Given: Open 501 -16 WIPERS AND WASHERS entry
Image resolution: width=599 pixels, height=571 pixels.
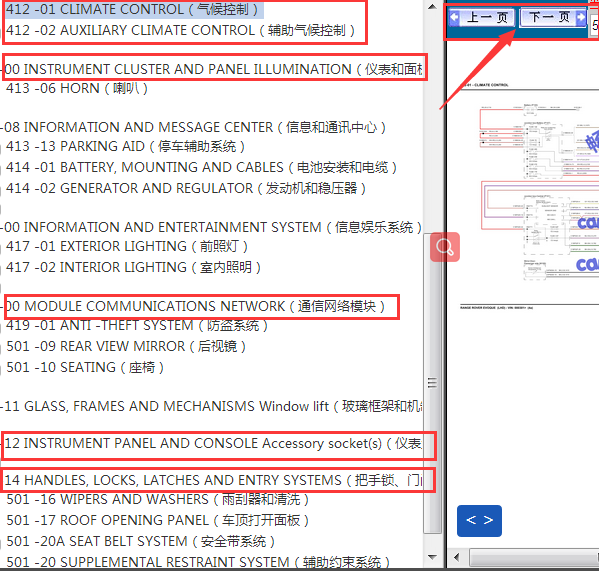Looking at the screenshot, I should [x=157, y=500].
